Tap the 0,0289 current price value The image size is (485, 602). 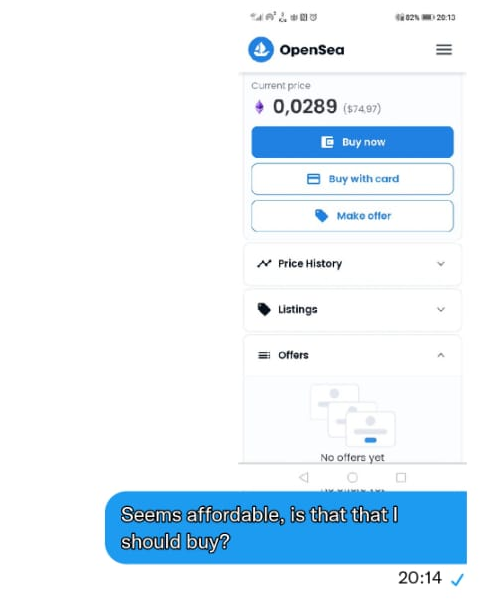pyautogui.click(x=305, y=106)
